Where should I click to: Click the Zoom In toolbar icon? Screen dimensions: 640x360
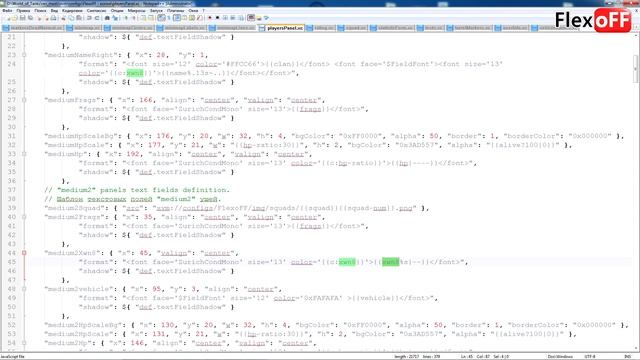pos(126,18)
